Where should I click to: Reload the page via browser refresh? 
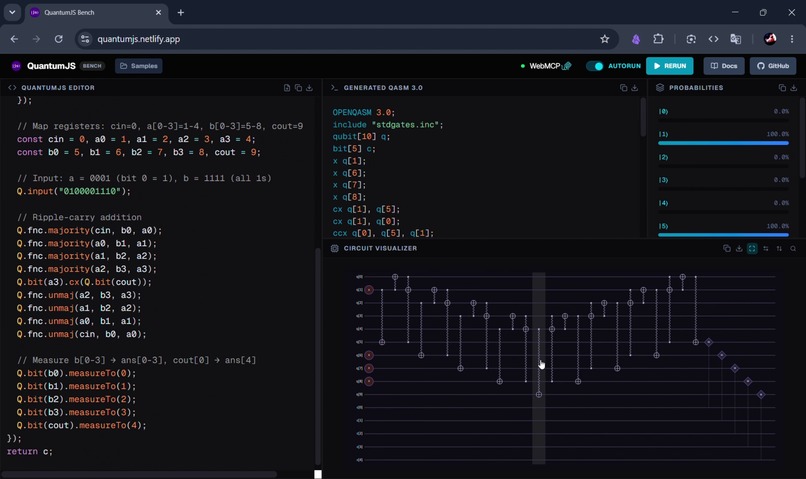point(59,39)
